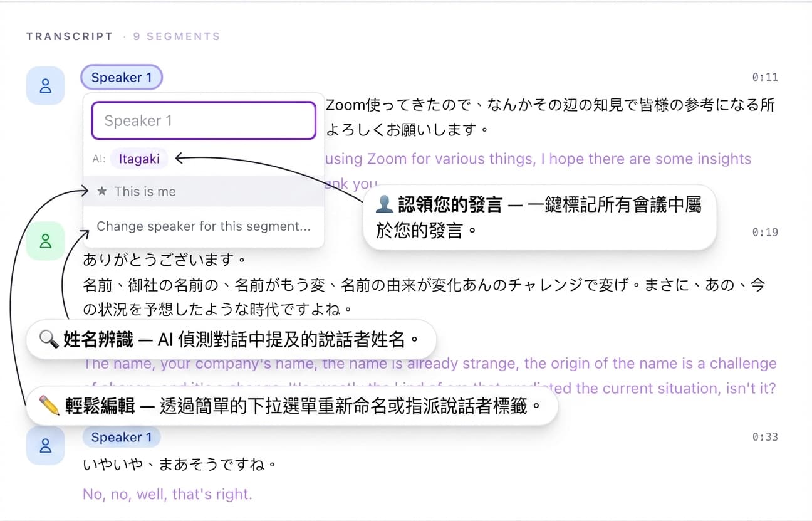This screenshot has width=812, height=521.
Task: Click the pencil icon in the 輕鬆編輯 callout
Action: coord(48,406)
